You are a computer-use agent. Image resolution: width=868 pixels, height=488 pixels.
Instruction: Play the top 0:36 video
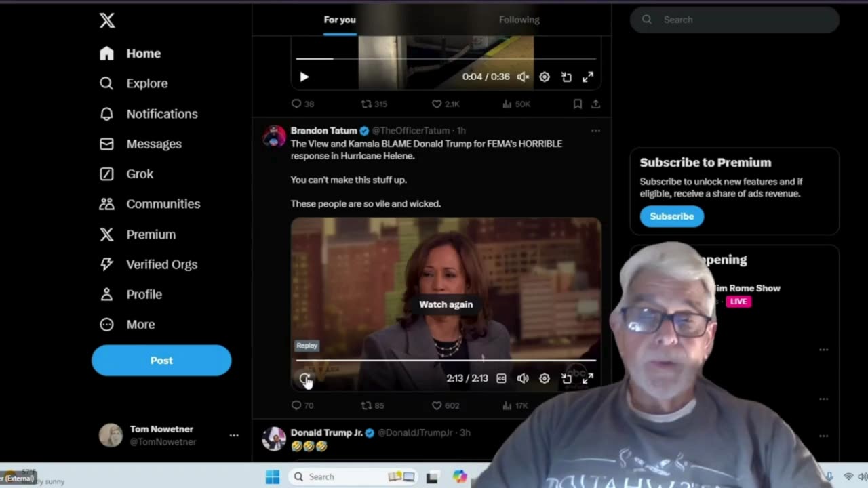tap(304, 77)
